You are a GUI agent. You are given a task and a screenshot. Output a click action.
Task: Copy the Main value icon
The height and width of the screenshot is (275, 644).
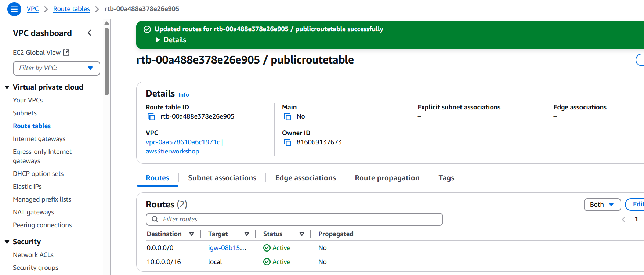(287, 117)
